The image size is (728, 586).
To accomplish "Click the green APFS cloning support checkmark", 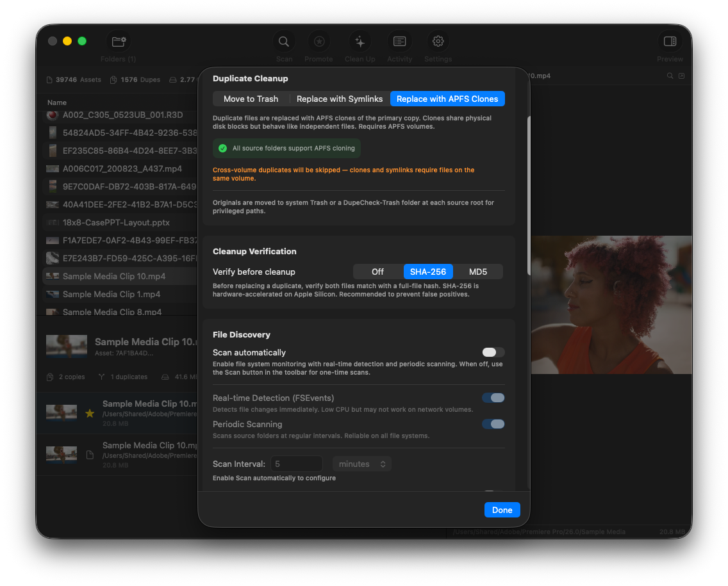I will click(x=224, y=147).
